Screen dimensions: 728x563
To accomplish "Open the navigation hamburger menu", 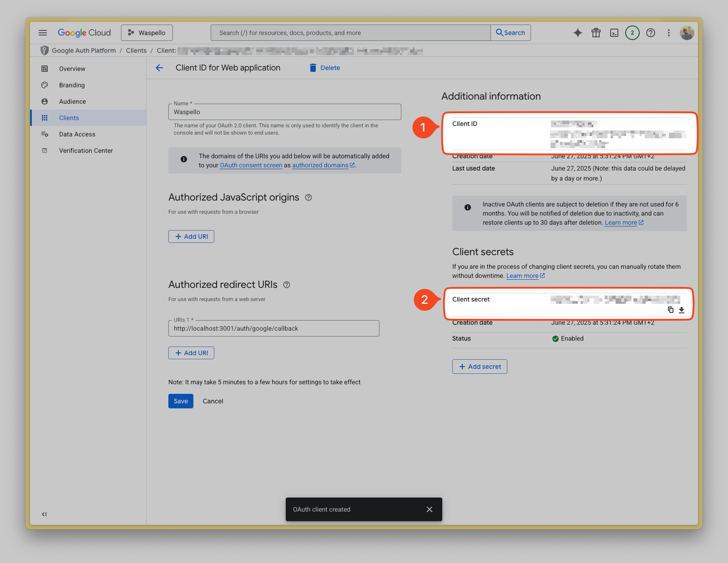I will tap(42, 32).
